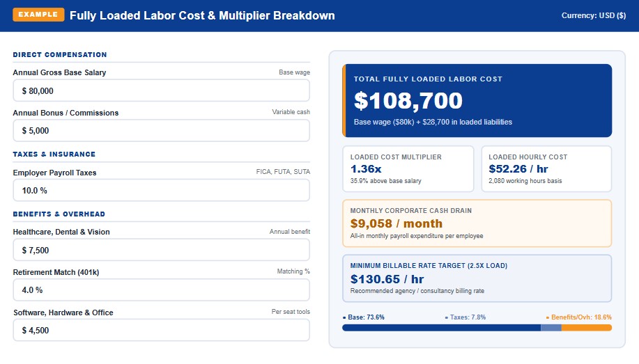Screen dimensions: 639x364
Task: Click the Taxes: 7.8% legend entry
Action: (465, 317)
